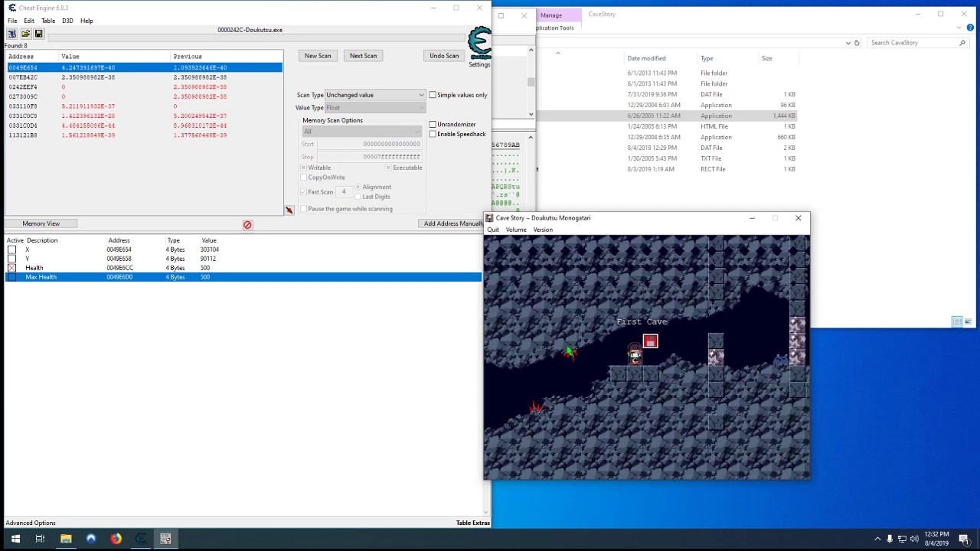Switch Explorer to details view icon

pyautogui.click(x=957, y=321)
